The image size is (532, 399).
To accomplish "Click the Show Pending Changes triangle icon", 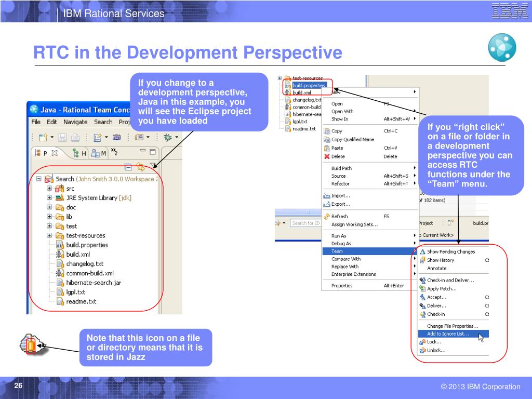I will point(422,252).
